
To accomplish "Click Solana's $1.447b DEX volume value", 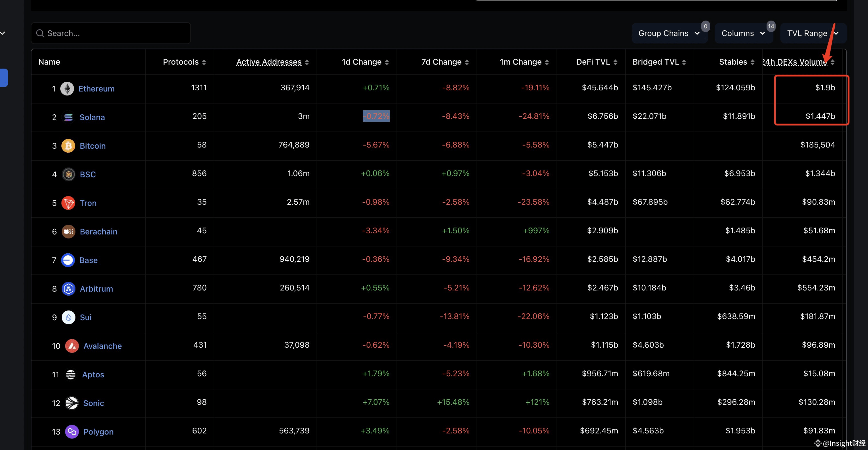I will [x=820, y=116].
